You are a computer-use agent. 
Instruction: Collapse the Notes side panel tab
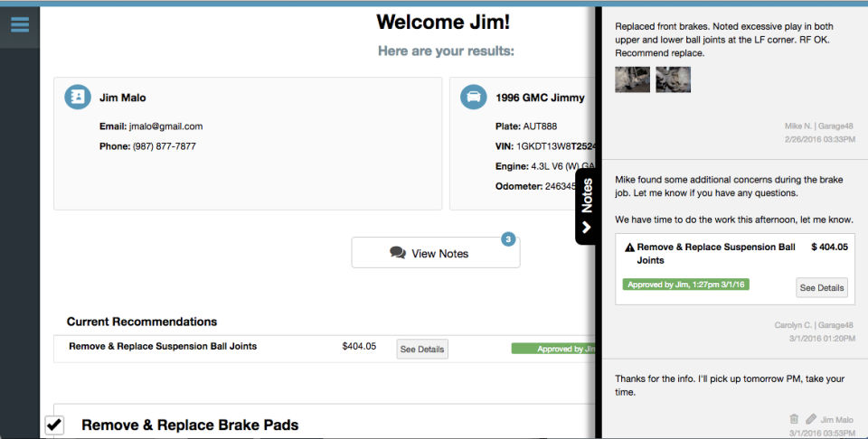click(x=586, y=206)
